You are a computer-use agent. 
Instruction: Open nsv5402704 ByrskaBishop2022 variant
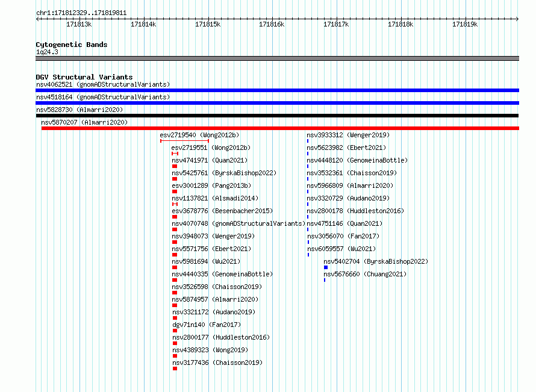(x=376, y=261)
